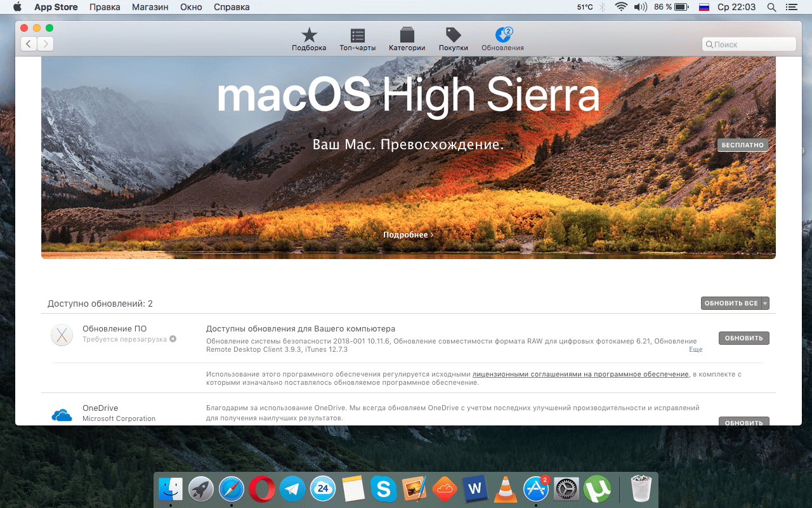Open Spotlight search icon

point(771,7)
